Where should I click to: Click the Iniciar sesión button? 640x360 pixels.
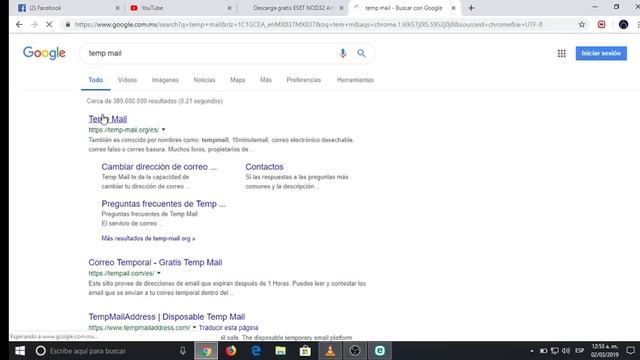click(601, 53)
